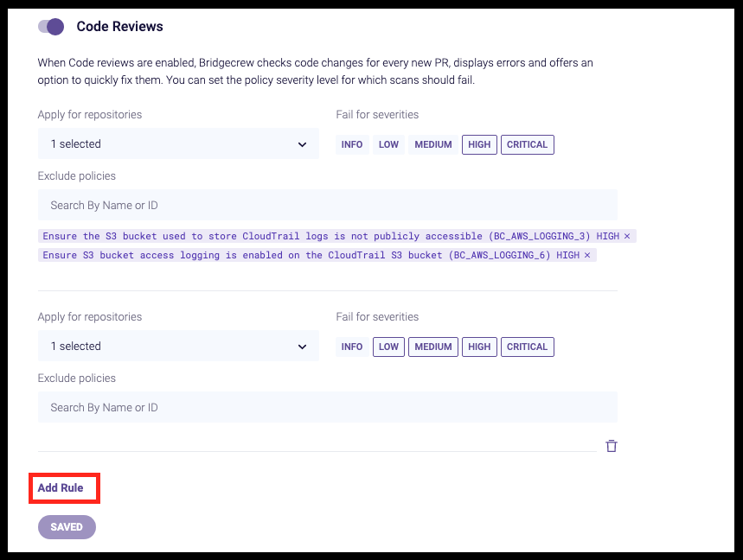Screen dimensions: 743x560
Task: Focus second rule's Exclude policies search field
Action: [328, 407]
